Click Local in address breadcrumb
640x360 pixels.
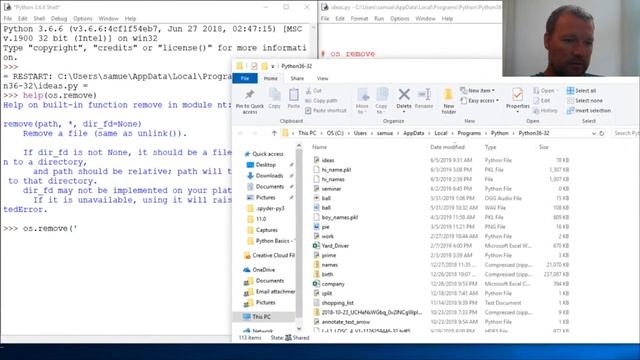[x=440, y=133]
